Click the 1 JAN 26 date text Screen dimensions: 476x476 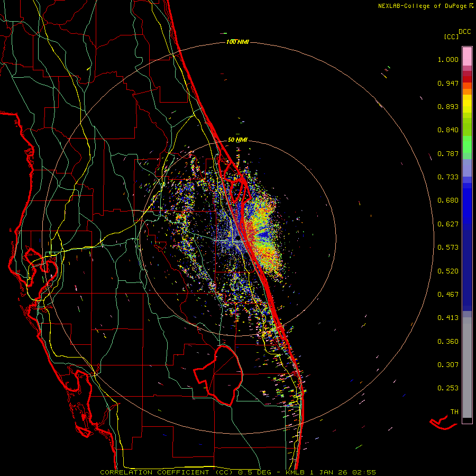pos(329,472)
